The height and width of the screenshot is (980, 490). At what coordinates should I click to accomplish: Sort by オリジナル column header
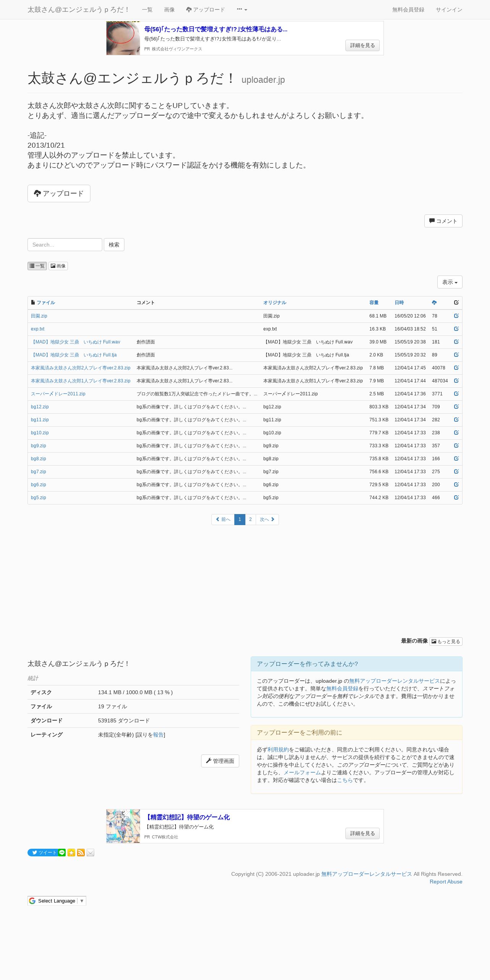coord(275,303)
